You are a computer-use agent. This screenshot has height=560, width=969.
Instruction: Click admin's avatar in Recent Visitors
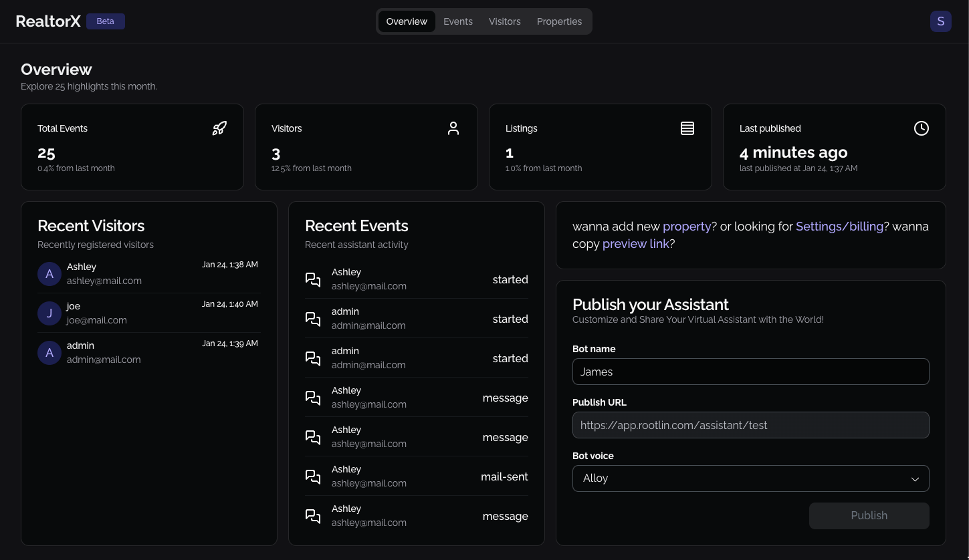(x=49, y=353)
